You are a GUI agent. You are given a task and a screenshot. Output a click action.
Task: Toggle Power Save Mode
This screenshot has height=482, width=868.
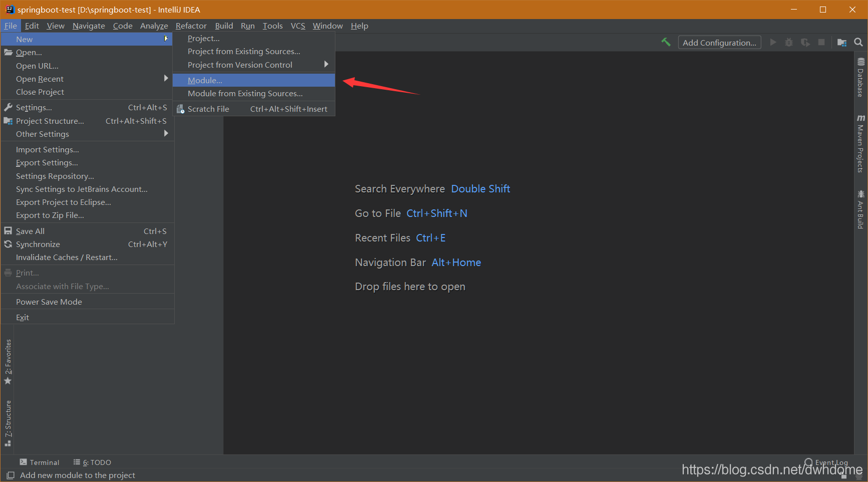pyautogui.click(x=87, y=302)
